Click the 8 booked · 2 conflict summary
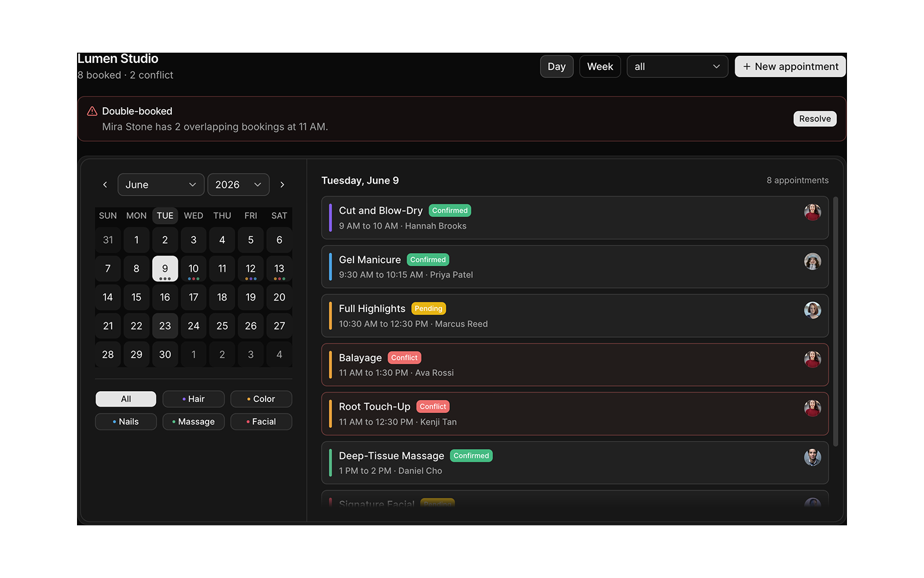The width and height of the screenshot is (924, 578). click(126, 75)
